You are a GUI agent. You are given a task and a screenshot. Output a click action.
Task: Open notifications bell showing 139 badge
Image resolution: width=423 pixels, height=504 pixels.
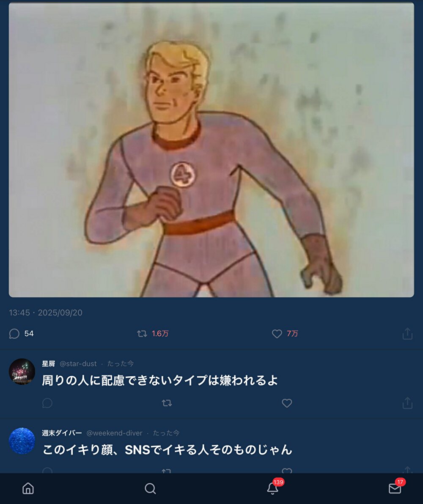(272, 488)
